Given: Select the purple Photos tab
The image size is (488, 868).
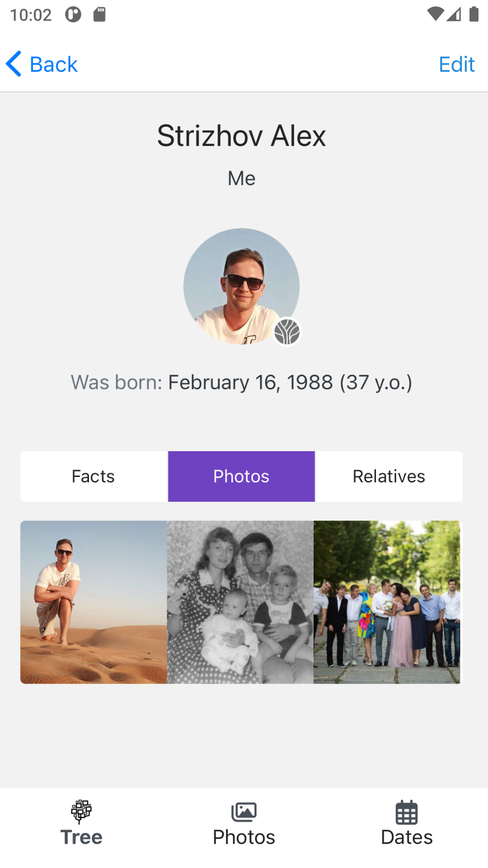Looking at the screenshot, I should pyautogui.click(x=241, y=476).
